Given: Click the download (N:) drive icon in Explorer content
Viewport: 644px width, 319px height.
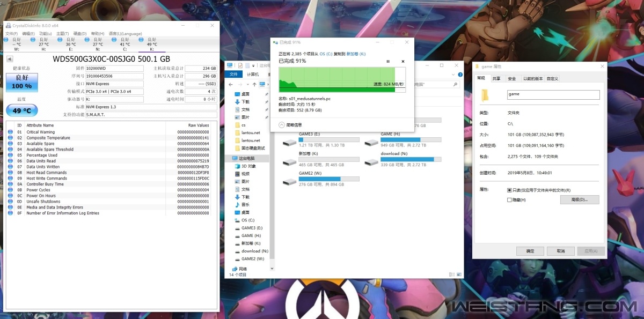Looking at the screenshot, I should [371, 161].
